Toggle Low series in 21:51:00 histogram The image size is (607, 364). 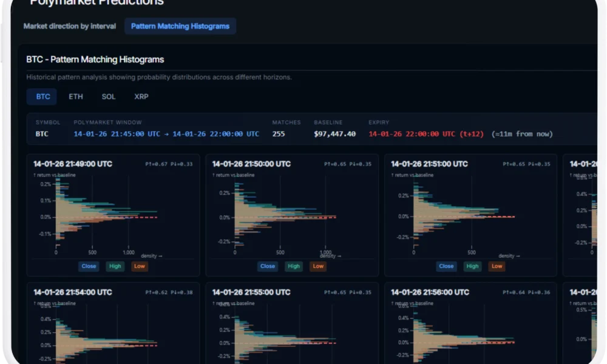click(497, 266)
